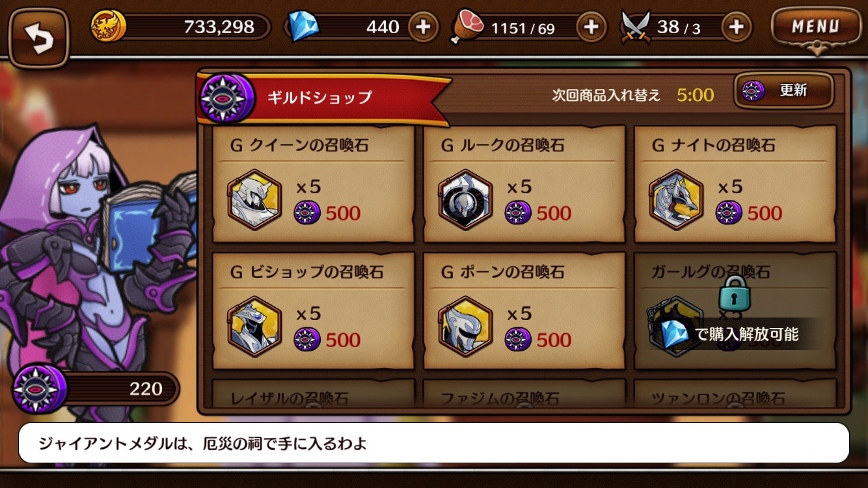The image size is (868, 488).
Task: Add more blue gems with plus
Action: tap(423, 27)
